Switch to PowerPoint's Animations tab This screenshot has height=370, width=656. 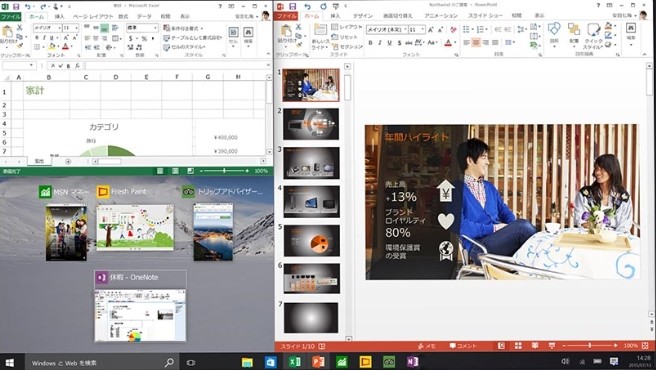pyautogui.click(x=441, y=16)
